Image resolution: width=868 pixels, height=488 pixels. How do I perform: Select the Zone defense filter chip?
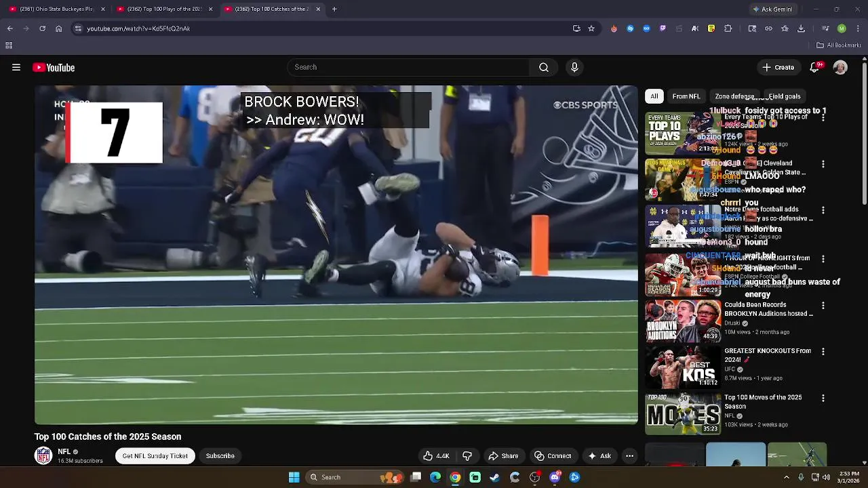pyautogui.click(x=734, y=96)
